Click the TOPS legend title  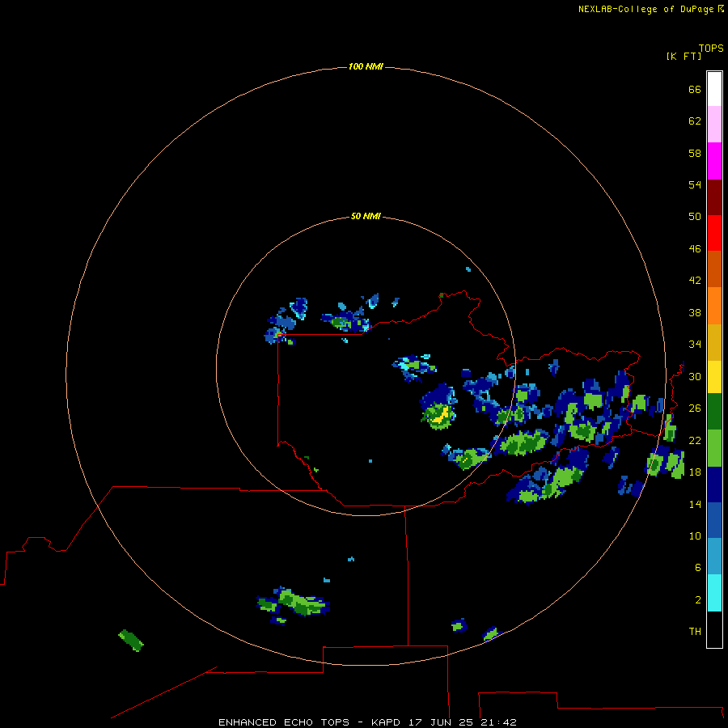point(711,49)
